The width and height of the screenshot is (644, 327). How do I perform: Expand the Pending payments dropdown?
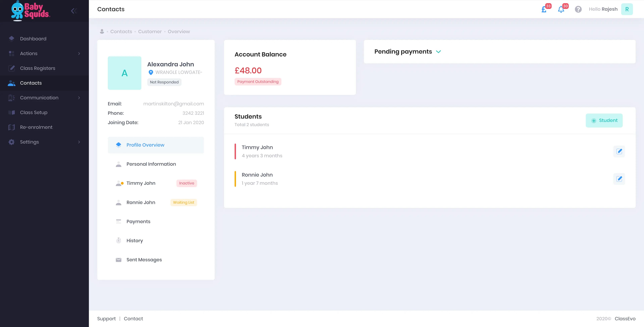click(438, 52)
